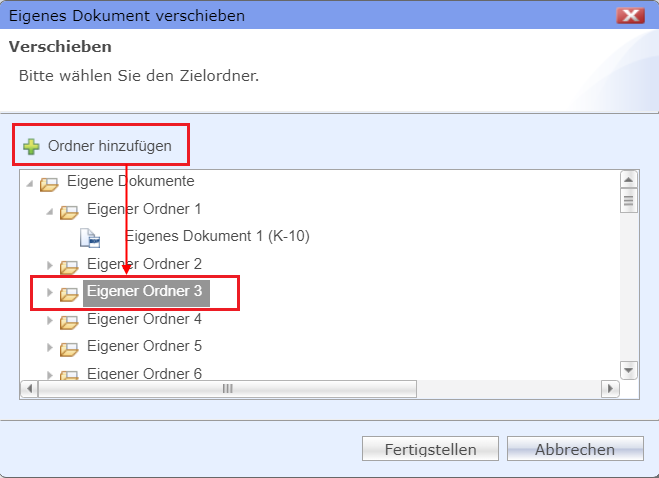This screenshot has height=478, width=659.
Task: Expand the highlighted Eigener Ordner 3 node
Action: [50, 292]
